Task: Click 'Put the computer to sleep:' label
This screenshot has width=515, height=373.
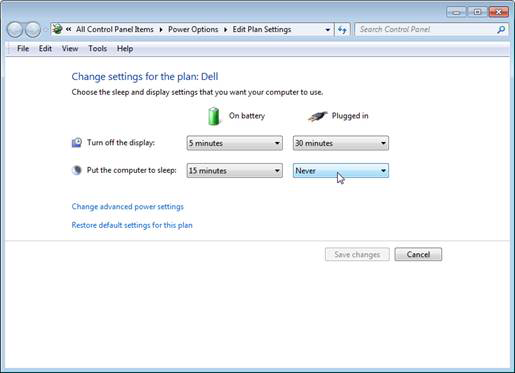Action: [x=132, y=170]
